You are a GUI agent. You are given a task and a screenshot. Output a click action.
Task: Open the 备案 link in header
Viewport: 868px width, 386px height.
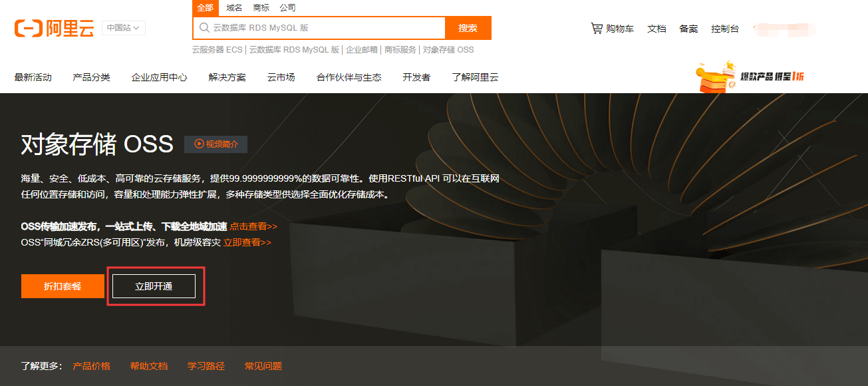tap(688, 29)
